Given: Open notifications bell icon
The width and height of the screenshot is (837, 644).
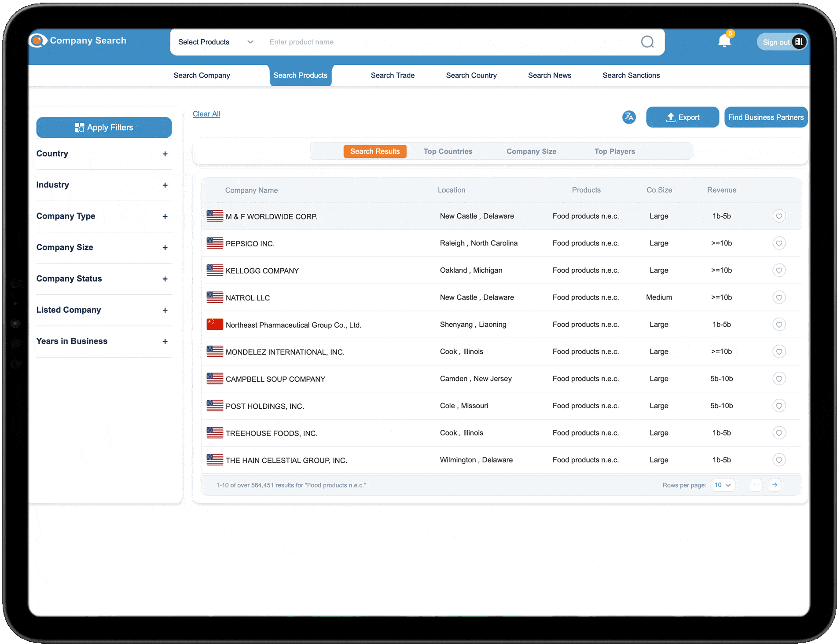Looking at the screenshot, I should tap(724, 41).
